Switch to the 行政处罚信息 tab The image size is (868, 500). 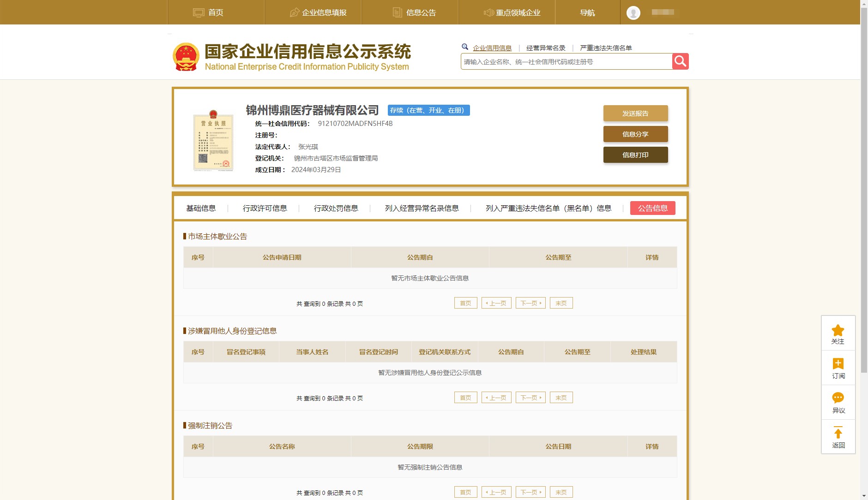click(336, 208)
